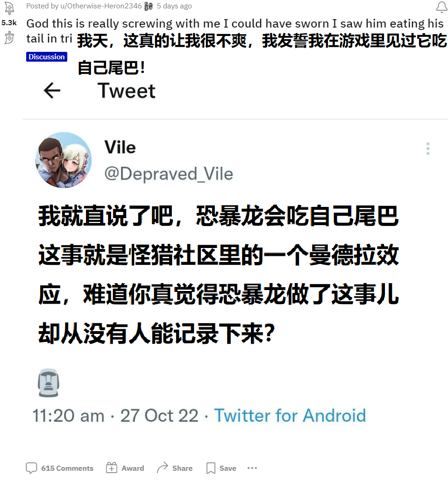Open Vile's profile avatar
The image size is (448, 482).
64,160
